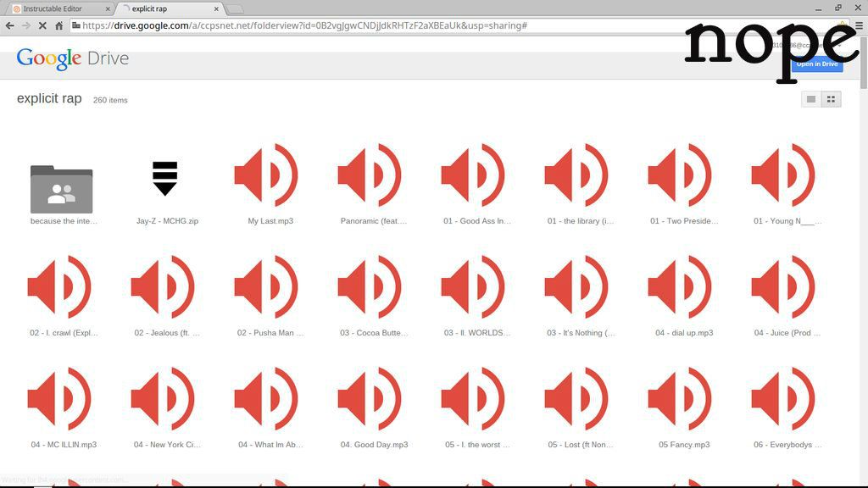This screenshot has width=868, height=488.
Task: Open the shared folder 'because the inte...'
Action: [x=61, y=189]
